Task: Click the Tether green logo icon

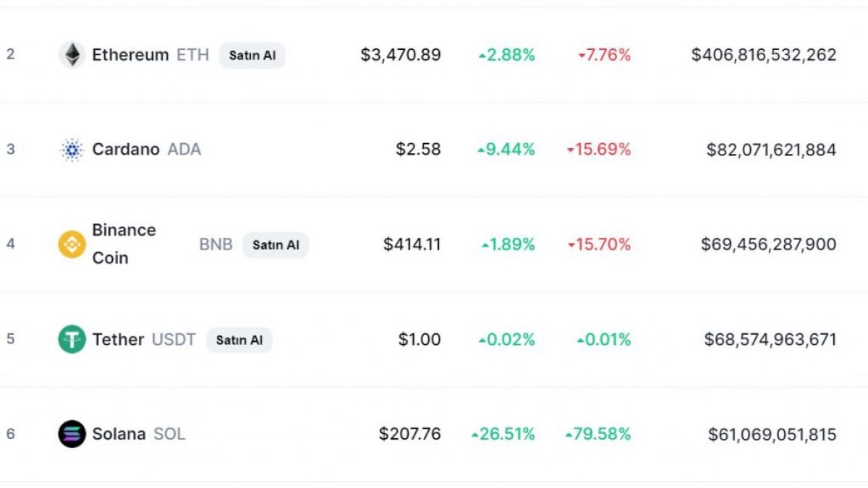Action: click(72, 339)
